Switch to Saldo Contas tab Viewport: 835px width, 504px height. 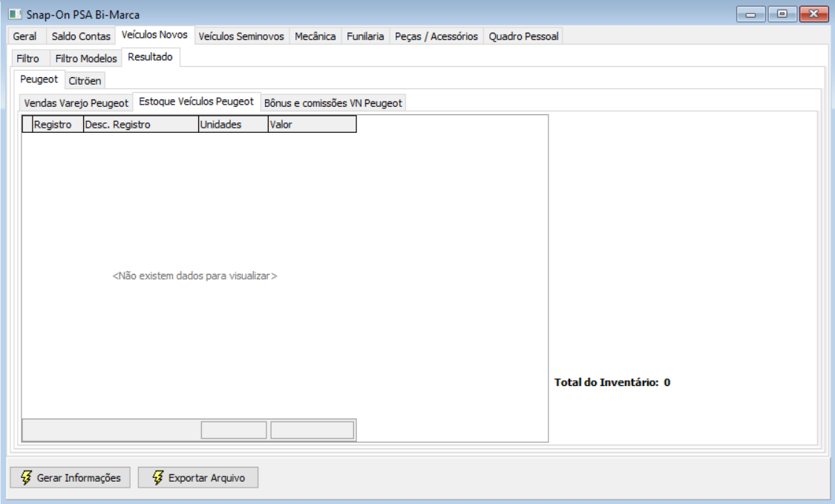(x=81, y=36)
